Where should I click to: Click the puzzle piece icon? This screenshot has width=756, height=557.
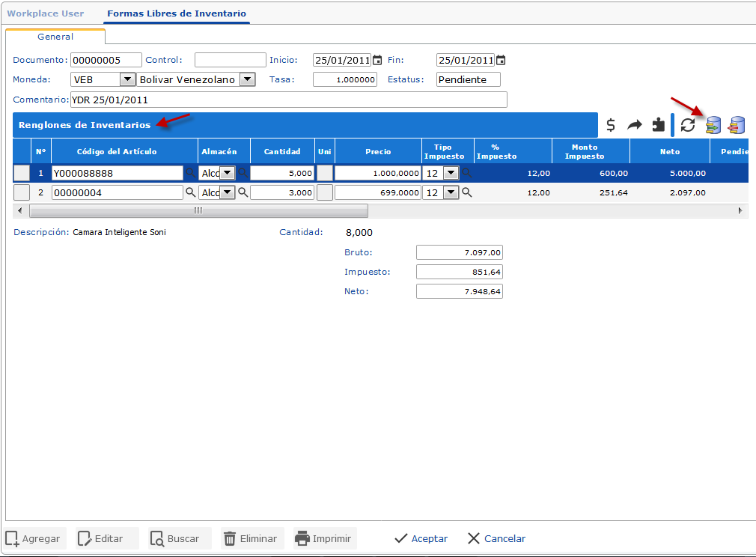658,125
